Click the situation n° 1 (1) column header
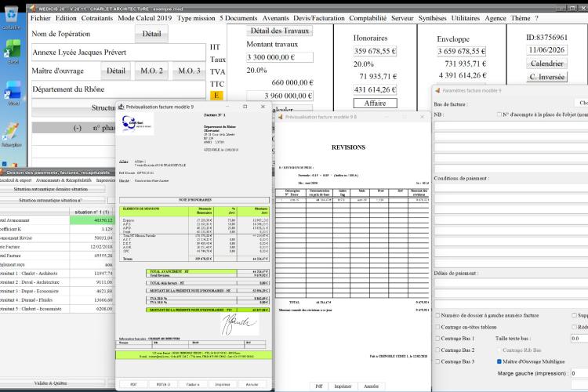The height and width of the screenshot is (392, 588). tap(92, 212)
